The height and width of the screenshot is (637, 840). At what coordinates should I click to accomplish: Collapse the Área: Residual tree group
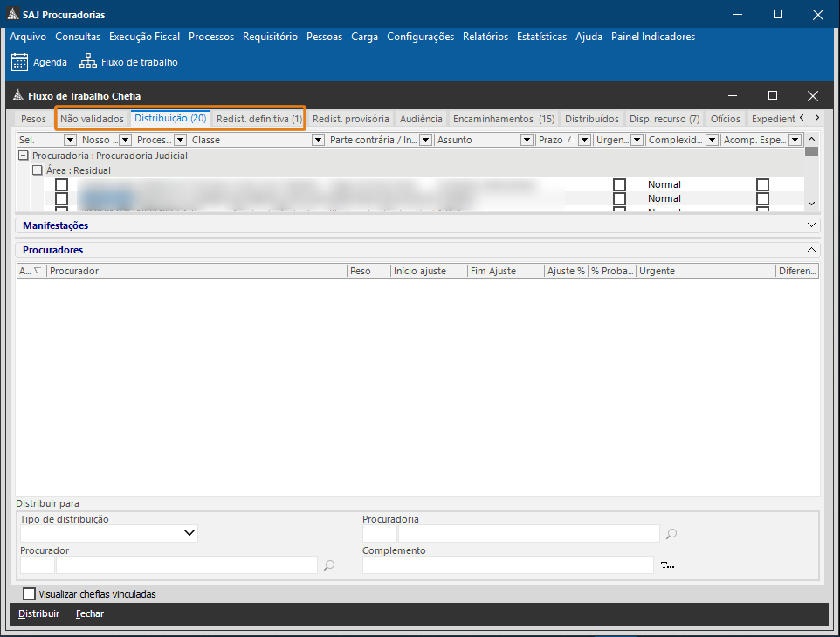38,170
